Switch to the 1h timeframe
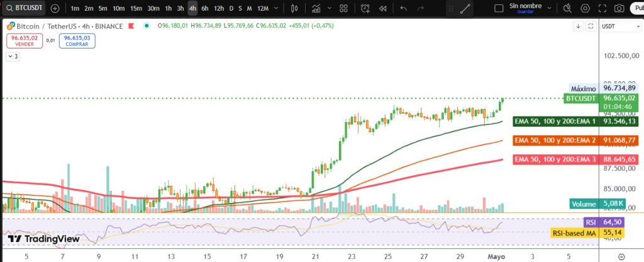This screenshot has height=262, width=644. (x=169, y=8)
